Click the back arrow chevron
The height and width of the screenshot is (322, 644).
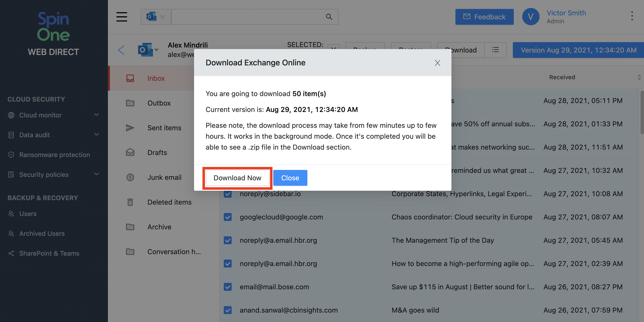coord(121,50)
